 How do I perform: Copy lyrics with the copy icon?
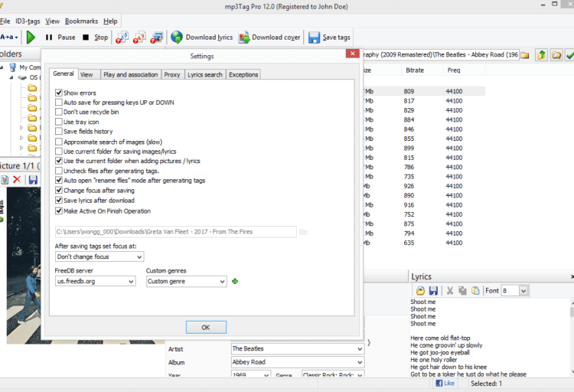point(463,290)
